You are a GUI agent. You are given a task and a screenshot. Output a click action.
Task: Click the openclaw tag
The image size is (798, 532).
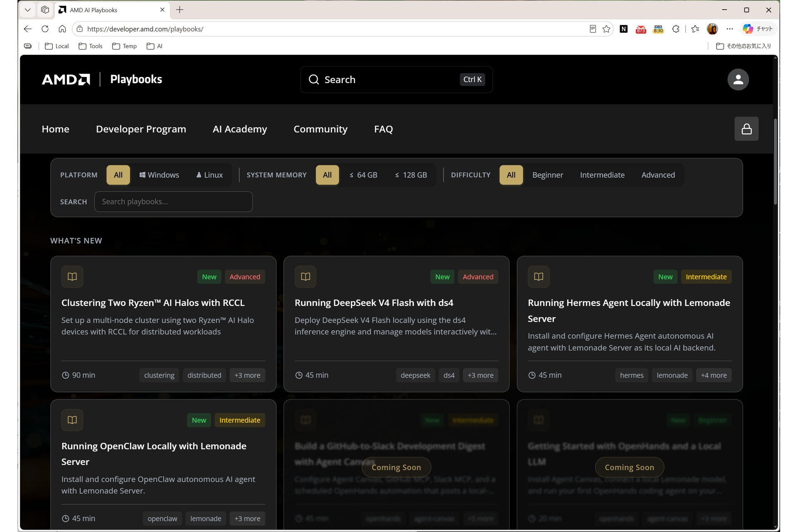point(163,519)
